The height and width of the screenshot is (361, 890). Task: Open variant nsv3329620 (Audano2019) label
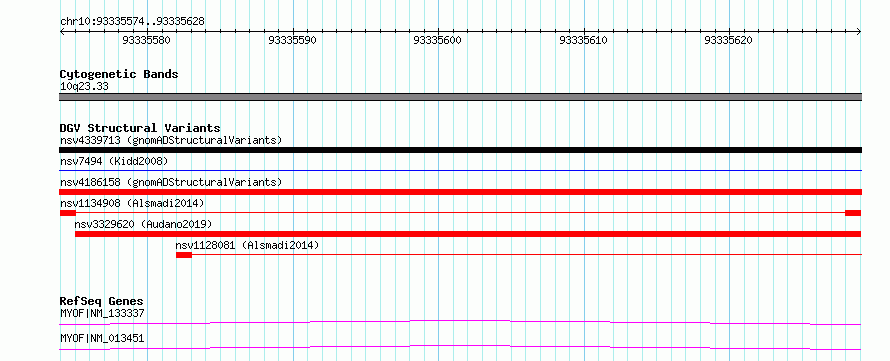[143, 224]
